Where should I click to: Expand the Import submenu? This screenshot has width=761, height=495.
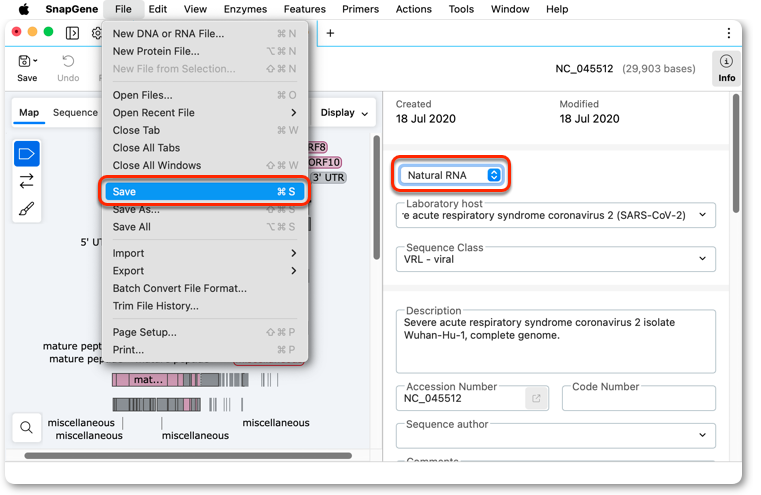click(x=204, y=253)
